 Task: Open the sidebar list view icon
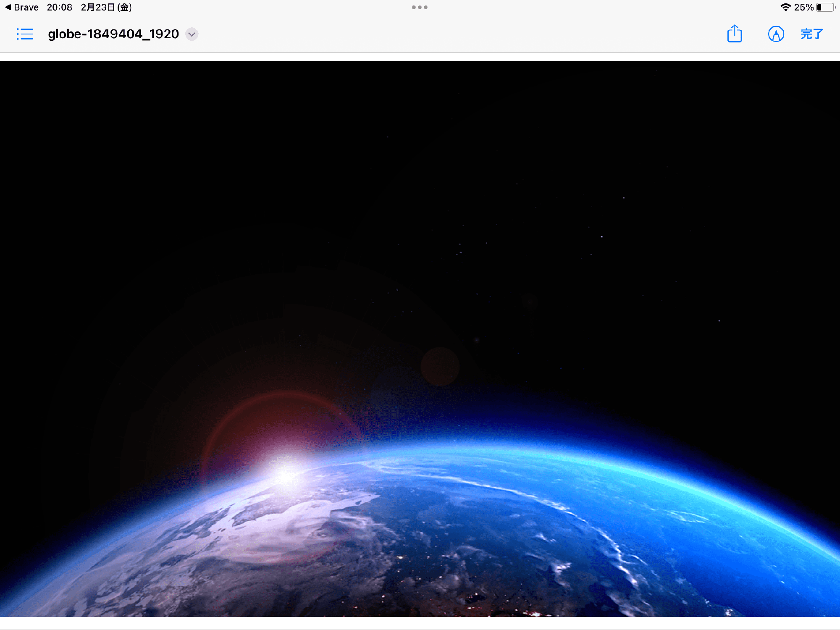[x=25, y=34]
